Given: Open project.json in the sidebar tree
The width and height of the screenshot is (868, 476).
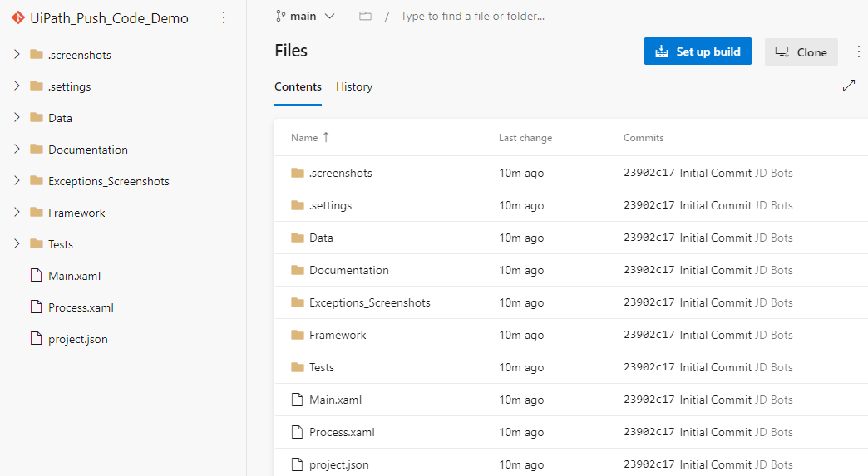Looking at the screenshot, I should [x=78, y=340].
